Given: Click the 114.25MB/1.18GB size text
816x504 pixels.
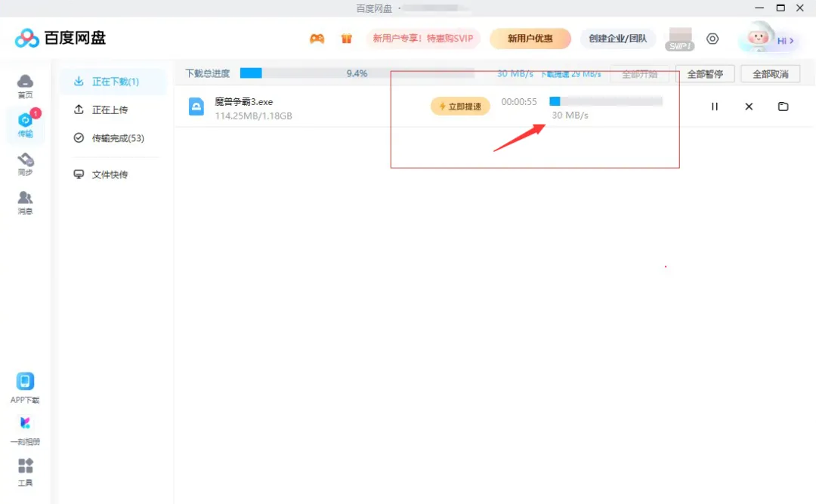Looking at the screenshot, I should [253, 116].
